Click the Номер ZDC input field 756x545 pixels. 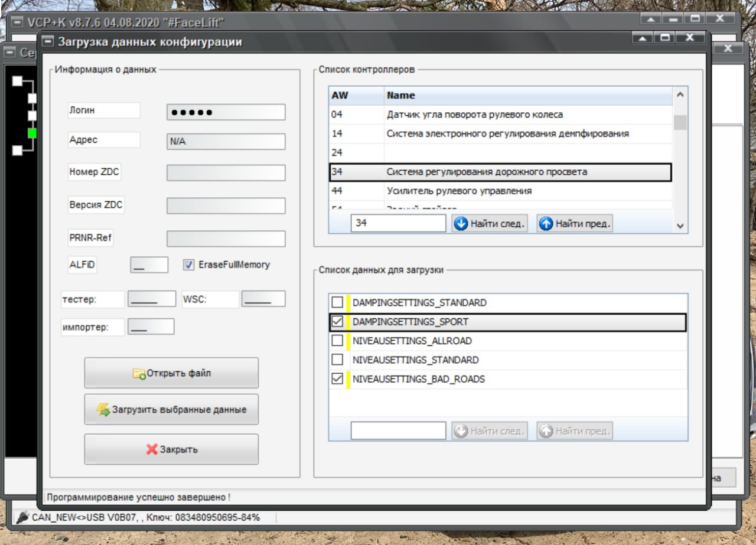click(226, 172)
